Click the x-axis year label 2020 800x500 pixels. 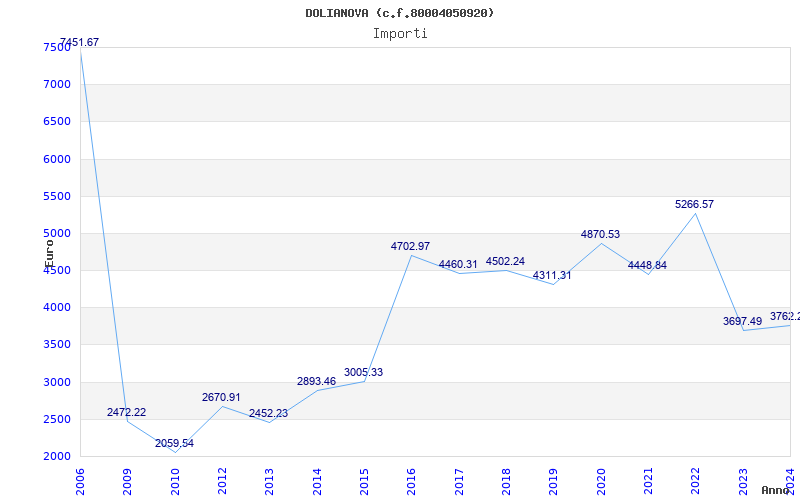pyautogui.click(x=601, y=482)
